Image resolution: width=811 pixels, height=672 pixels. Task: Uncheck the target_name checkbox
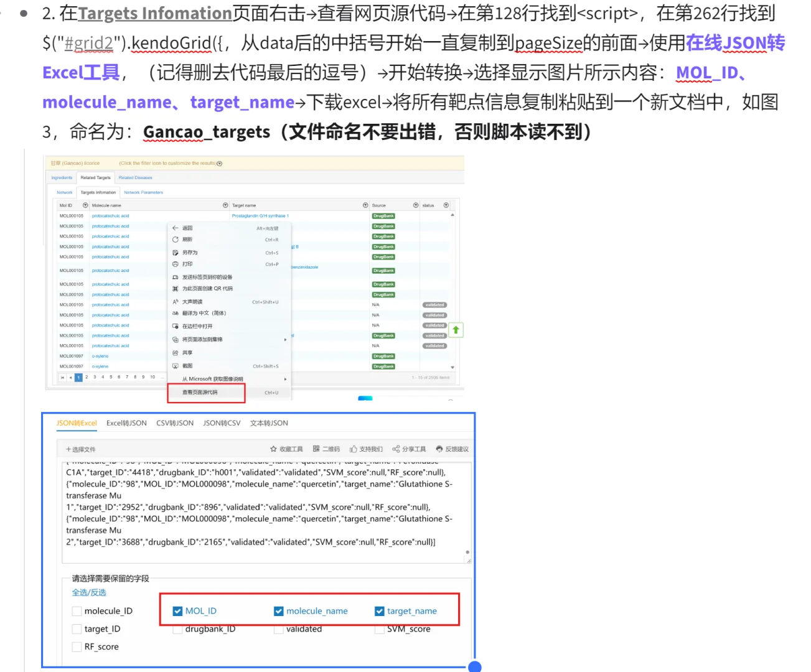click(379, 611)
